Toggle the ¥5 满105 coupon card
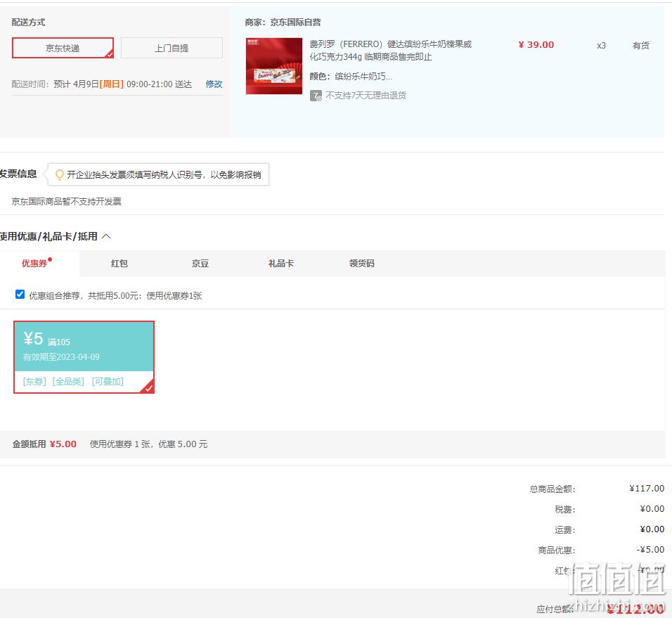672x618 pixels. pyautogui.click(x=84, y=357)
